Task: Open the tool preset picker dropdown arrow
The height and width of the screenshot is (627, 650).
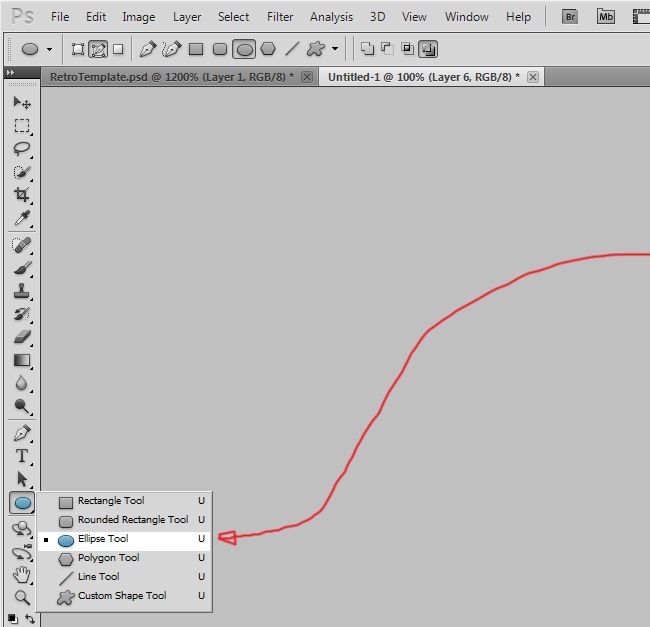Action: click(x=49, y=49)
